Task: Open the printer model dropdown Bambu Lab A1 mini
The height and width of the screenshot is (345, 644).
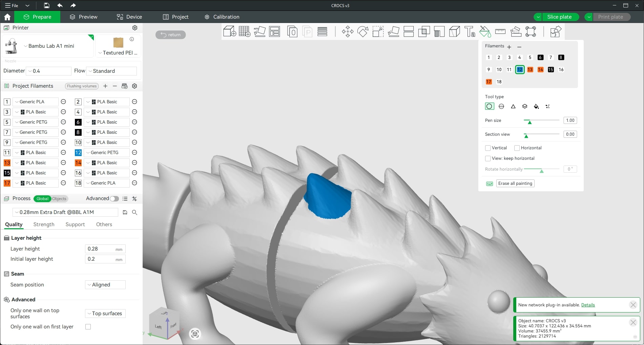Action: coord(48,46)
